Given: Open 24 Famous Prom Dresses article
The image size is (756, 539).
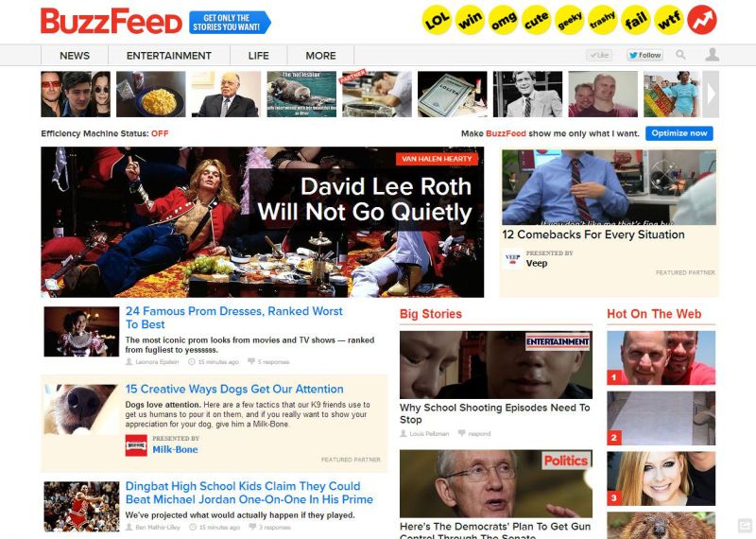Looking at the screenshot, I should [233, 318].
